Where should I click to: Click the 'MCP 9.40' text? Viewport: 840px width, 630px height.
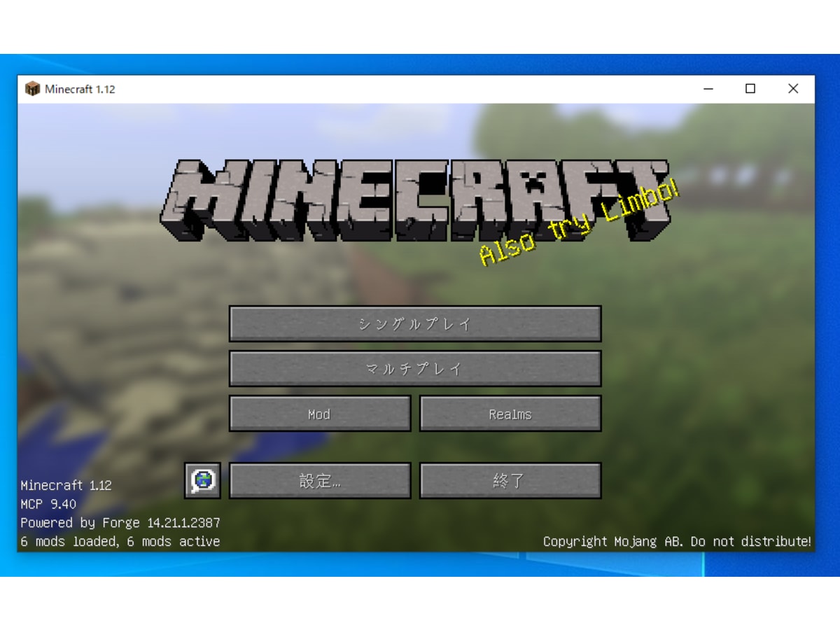[x=48, y=504]
